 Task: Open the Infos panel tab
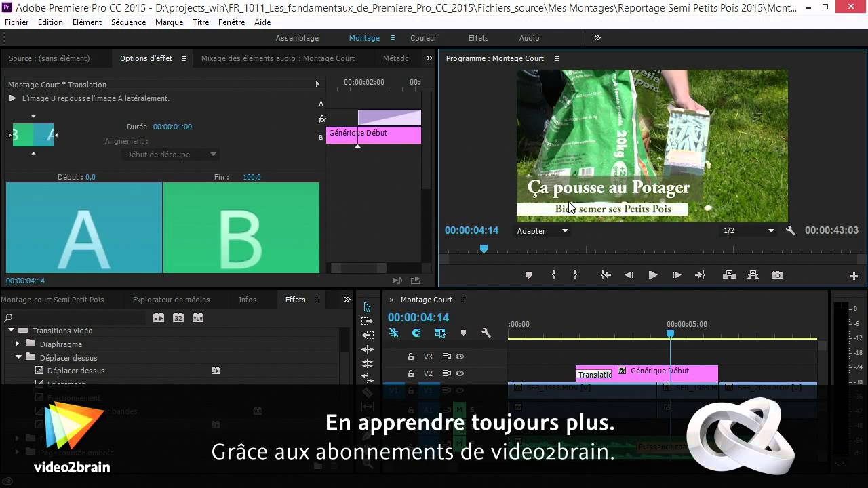pos(248,300)
